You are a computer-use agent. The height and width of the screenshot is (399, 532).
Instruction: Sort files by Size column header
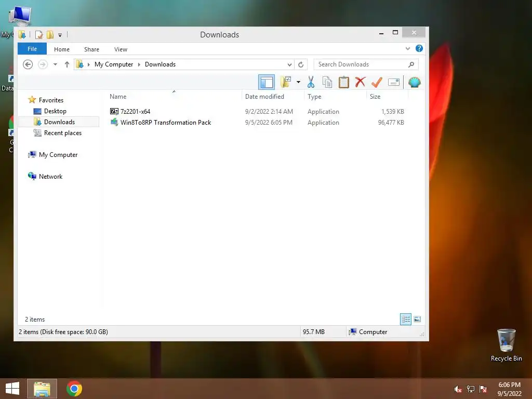point(375,97)
